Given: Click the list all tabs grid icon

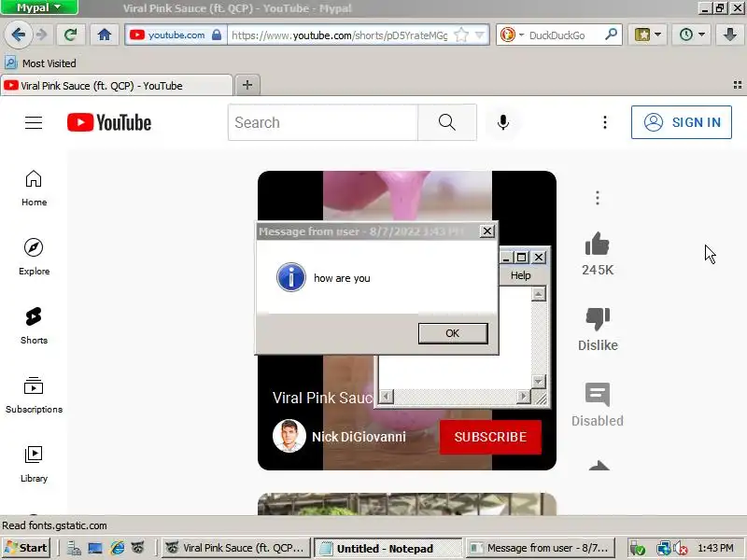Looking at the screenshot, I should point(738,85).
